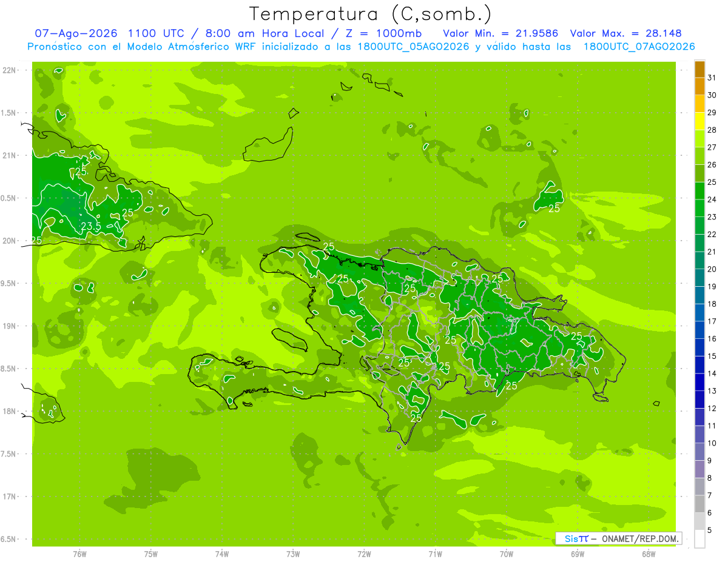Click the "71W" longitude axis label
This screenshot has width=728, height=562.
[x=435, y=554]
